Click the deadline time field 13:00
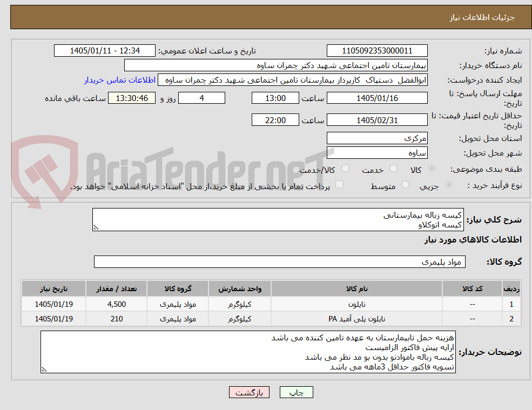The height and width of the screenshot is (410, 532). point(275,98)
